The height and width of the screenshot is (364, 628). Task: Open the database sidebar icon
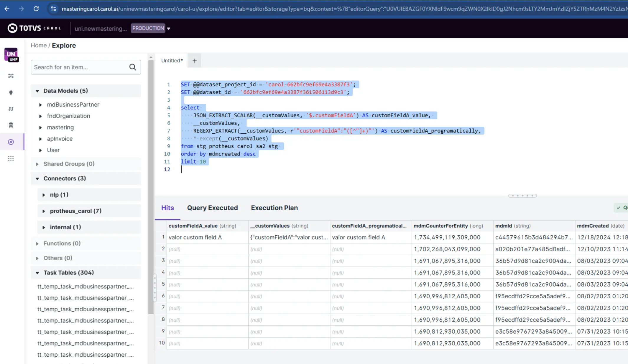point(11,125)
